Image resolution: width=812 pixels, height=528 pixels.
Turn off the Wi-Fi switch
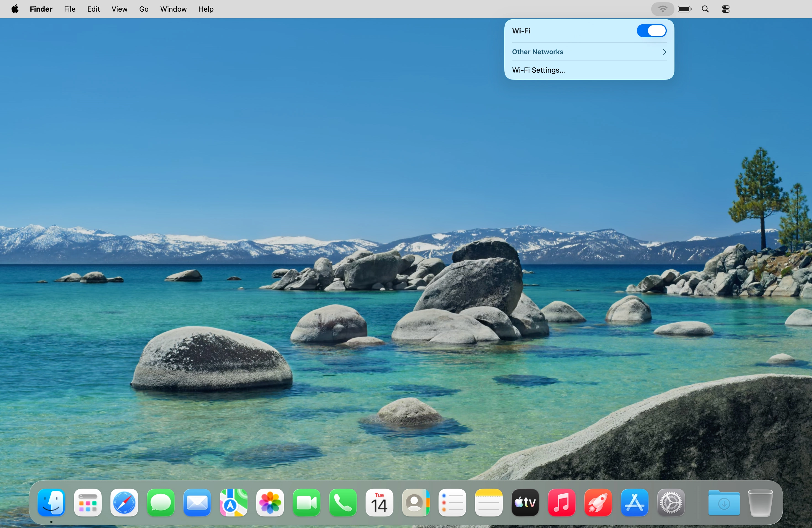[x=651, y=31]
